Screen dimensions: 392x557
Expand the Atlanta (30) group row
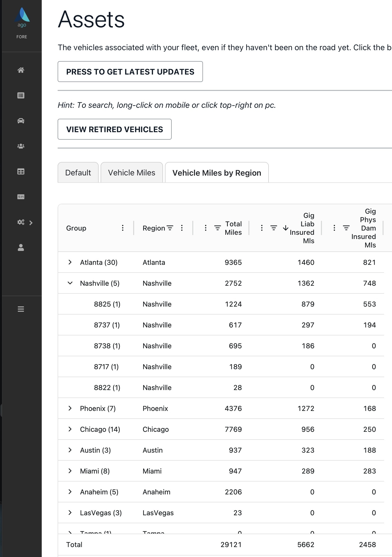(x=70, y=262)
